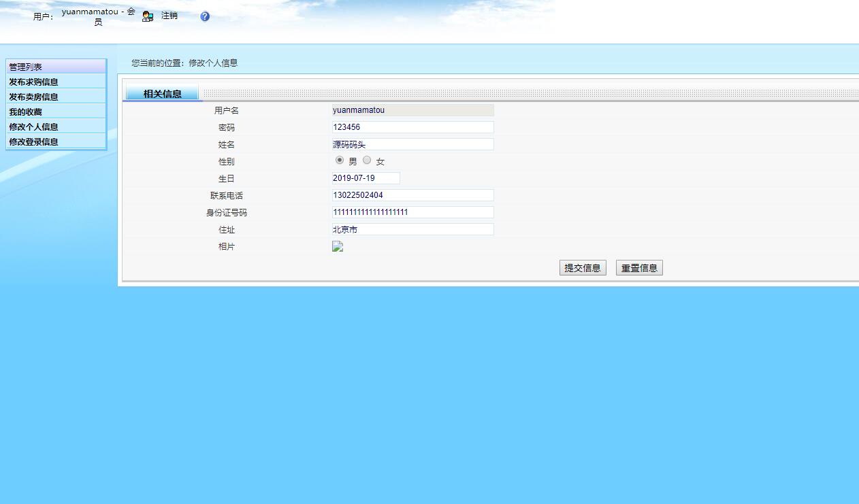Select the 女 gender radio button
This screenshot has height=504, width=859.
click(x=367, y=160)
